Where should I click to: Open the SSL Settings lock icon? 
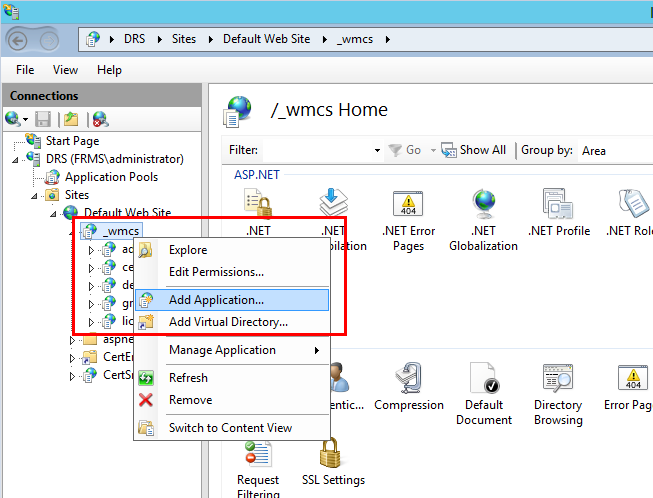click(x=333, y=455)
